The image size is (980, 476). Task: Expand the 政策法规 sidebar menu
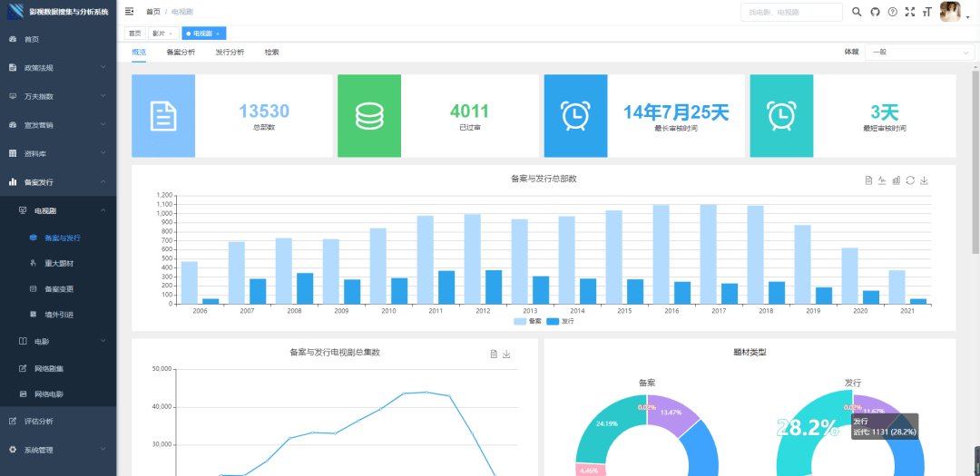coord(58,68)
